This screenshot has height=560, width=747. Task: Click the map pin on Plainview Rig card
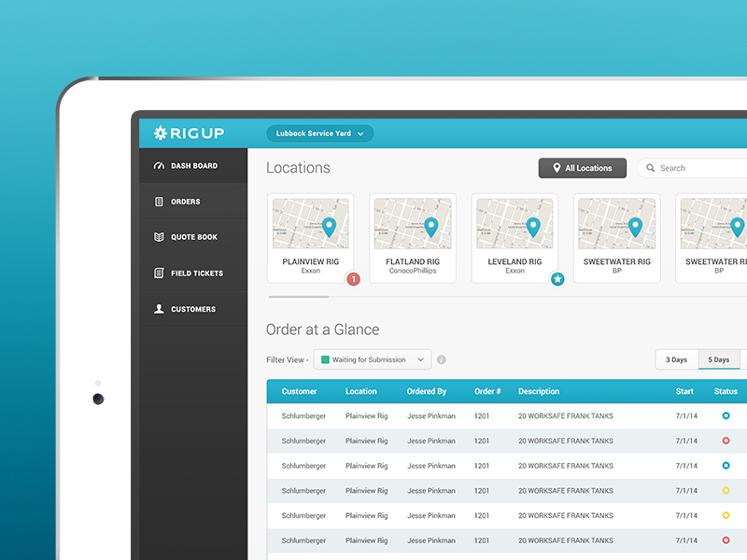pyautogui.click(x=330, y=227)
